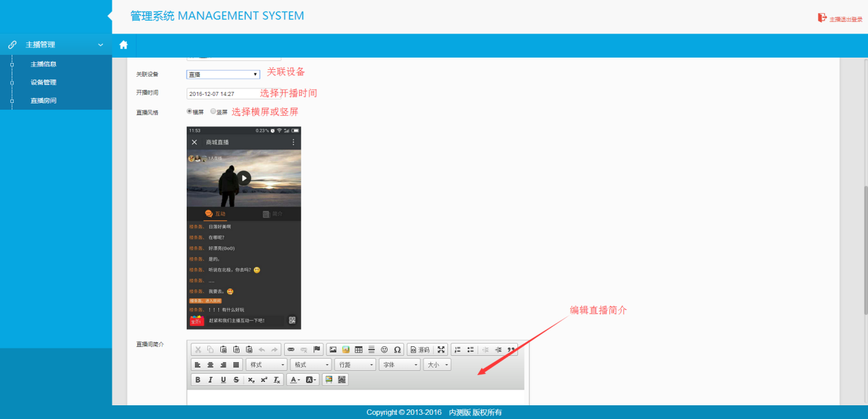Open the 字体 font dropdown
Screen dimensions: 868x419
pyautogui.click(x=399, y=365)
